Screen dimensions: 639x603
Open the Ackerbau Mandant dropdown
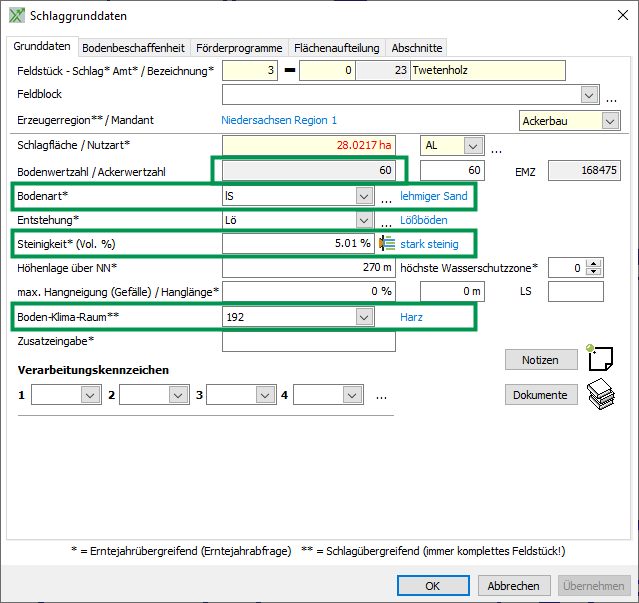coord(610,120)
